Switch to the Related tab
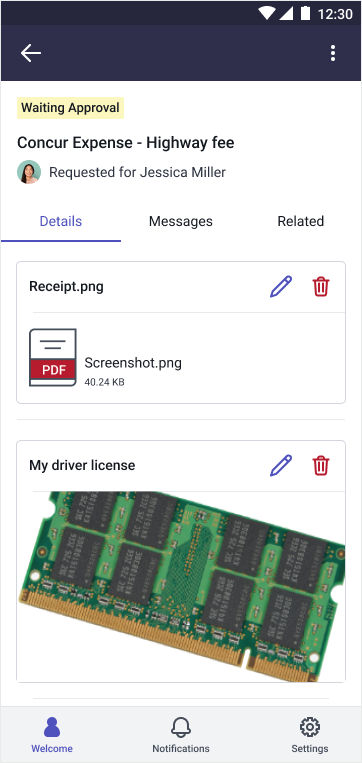362x763 pixels. click(301, 221)
